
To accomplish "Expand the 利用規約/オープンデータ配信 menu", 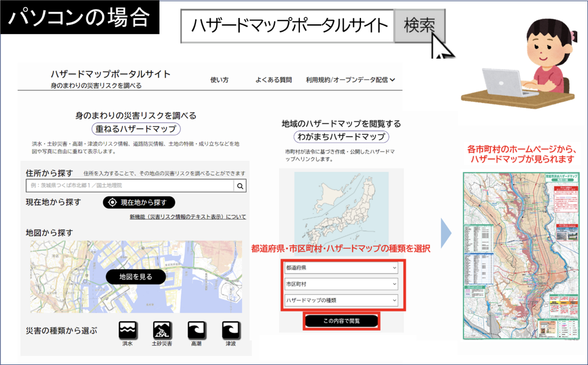I will pos(350,80).
